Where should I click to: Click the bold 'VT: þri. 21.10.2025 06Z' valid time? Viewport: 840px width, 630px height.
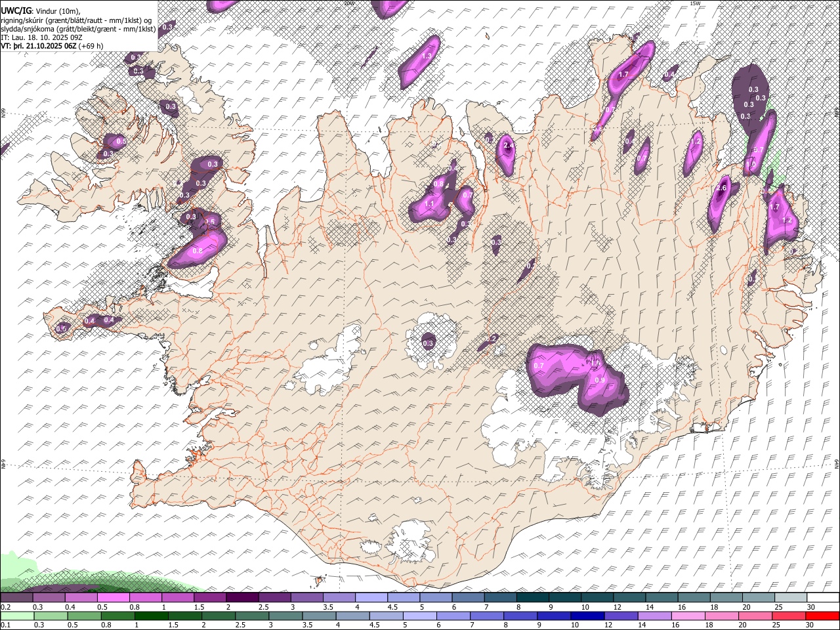[39, 47]
